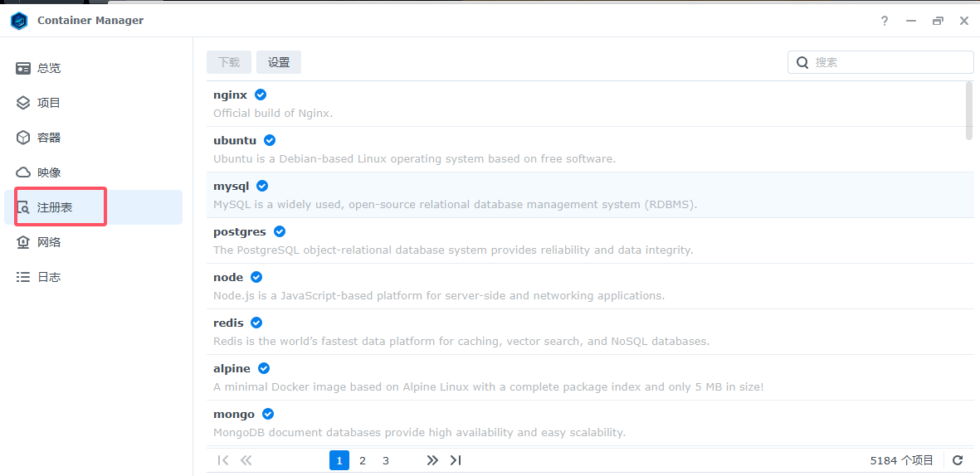Click the 'Ubuntu is a Debian-based Linux' description
The width and height of the screenshot is (980, 476).
pyautogui.click(x=414, y=158)
